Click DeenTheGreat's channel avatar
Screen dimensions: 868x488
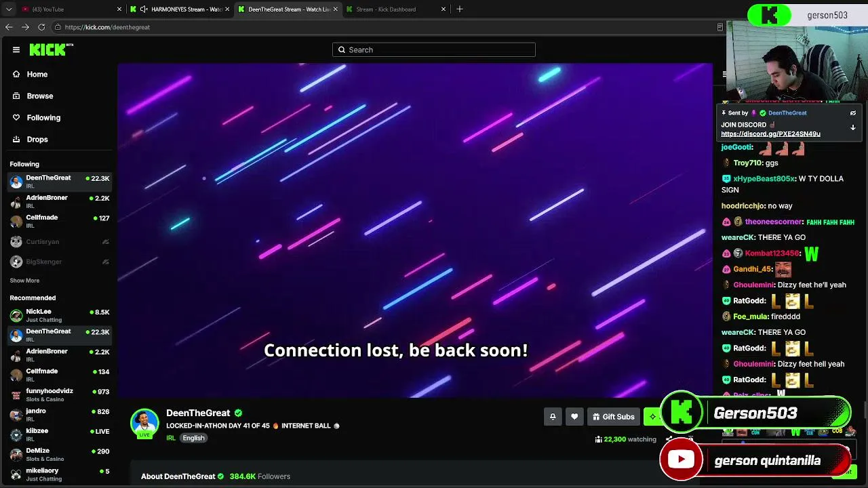[144, 423]
